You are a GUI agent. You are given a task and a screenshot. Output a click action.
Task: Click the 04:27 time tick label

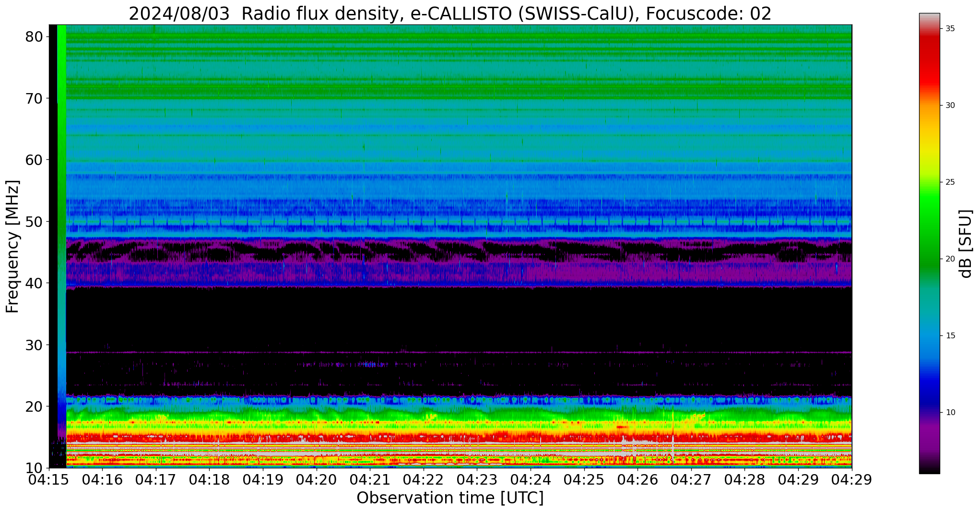pos(691,480)
